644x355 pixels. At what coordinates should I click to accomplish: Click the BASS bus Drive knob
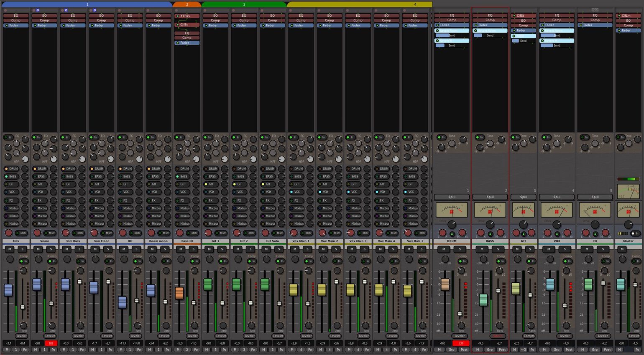tap(490, 225)
